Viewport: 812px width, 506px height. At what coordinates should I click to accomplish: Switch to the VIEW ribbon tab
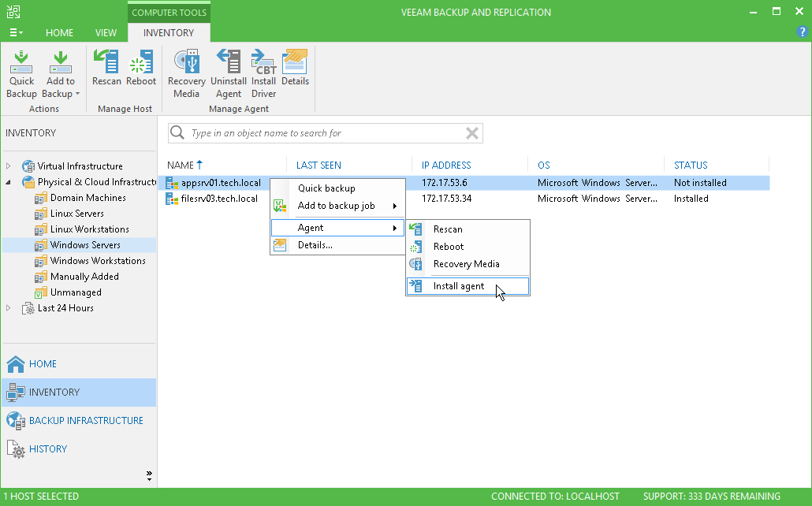point(106,32)
